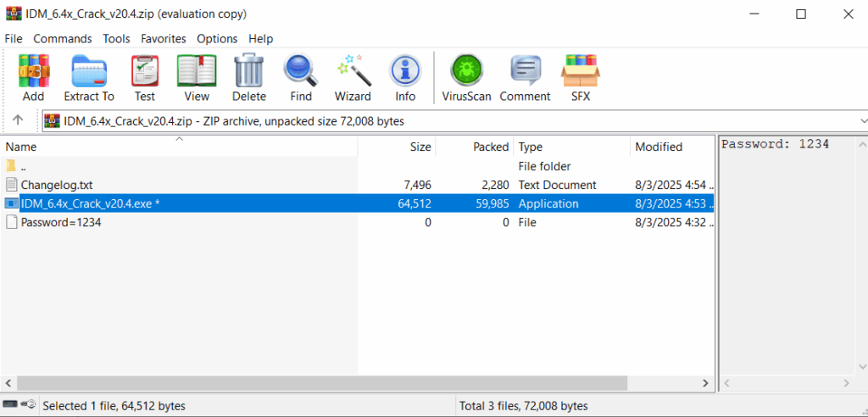
Task: Minimize the WinRAR window
Action: pos(754,14)
